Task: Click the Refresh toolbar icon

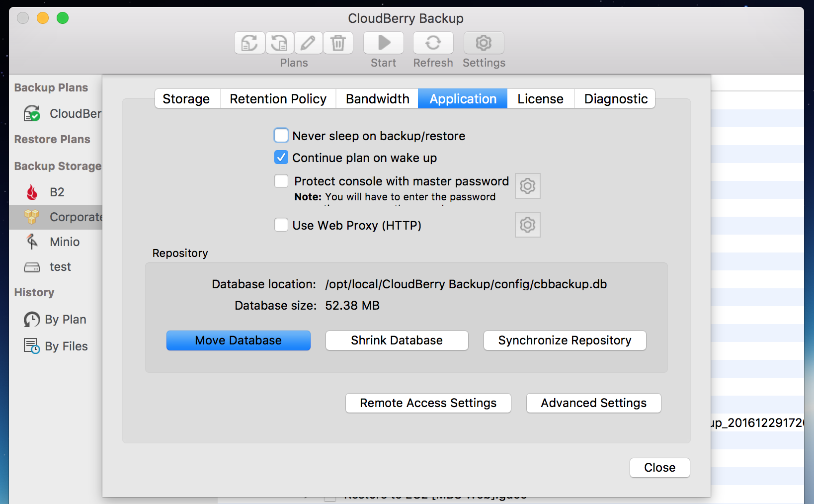Action: pos(433,43)
